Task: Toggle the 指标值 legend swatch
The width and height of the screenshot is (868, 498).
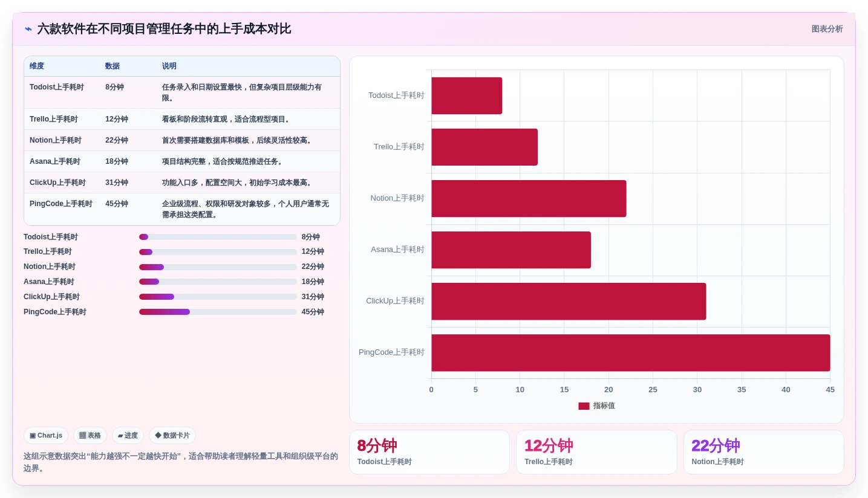Action: point(584,406)
